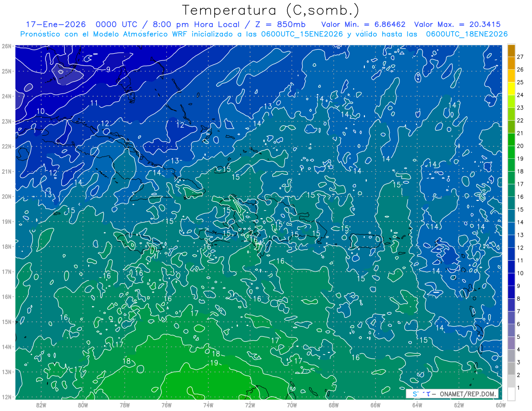Click the '78W' longitude axis label
Image resolution: width=532 pixels, height=411 pixels.
(125, 405)
